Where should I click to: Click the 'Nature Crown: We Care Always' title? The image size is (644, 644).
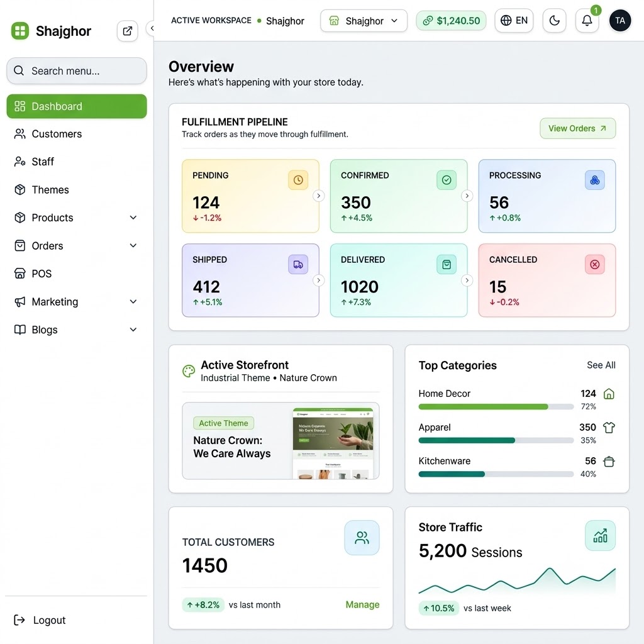[232, 447]
